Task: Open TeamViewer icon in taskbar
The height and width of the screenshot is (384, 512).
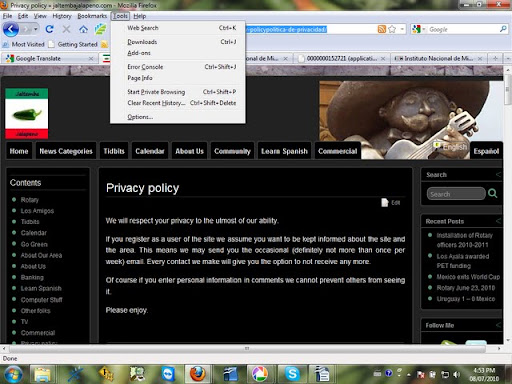Action: click(x=169, y=374)
